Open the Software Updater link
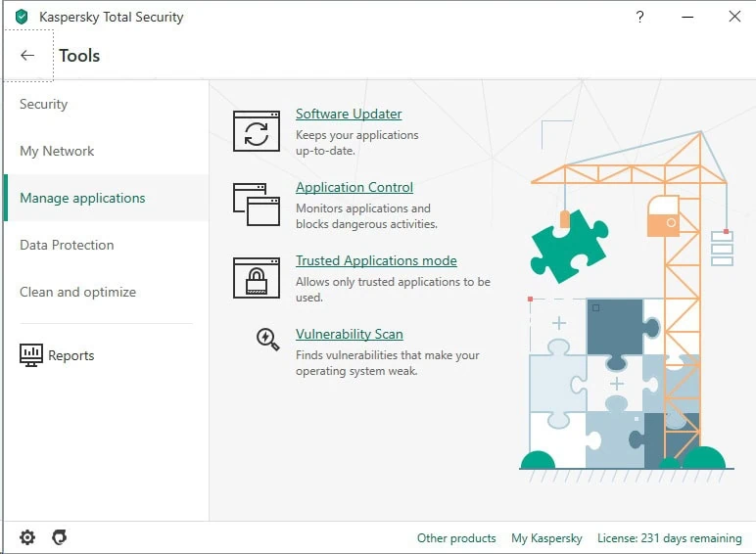 (349, 114)
